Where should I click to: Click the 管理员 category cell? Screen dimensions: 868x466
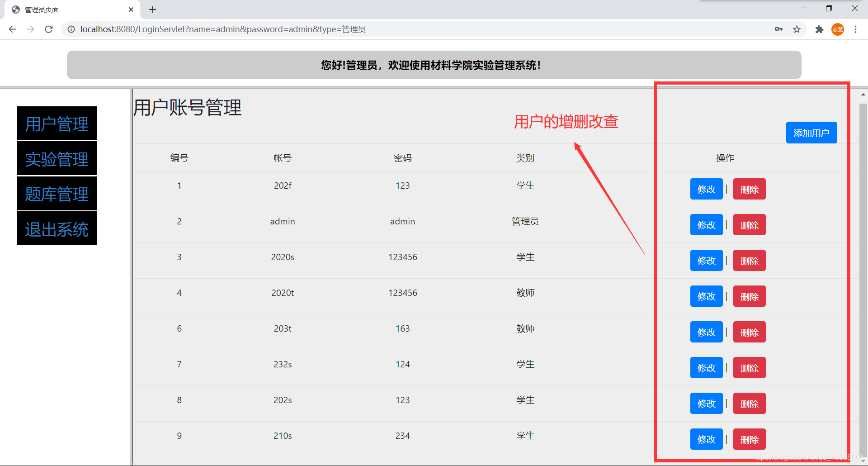(525, 221)
